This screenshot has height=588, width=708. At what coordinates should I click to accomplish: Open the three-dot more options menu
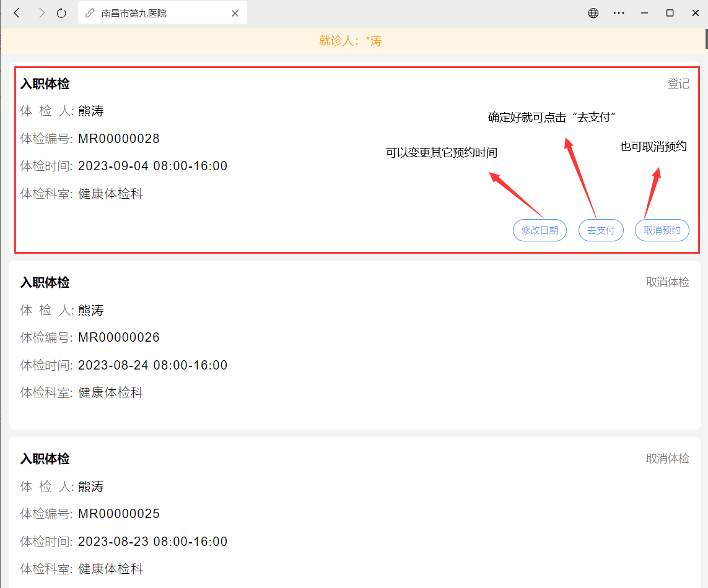(x=619, y=13)
